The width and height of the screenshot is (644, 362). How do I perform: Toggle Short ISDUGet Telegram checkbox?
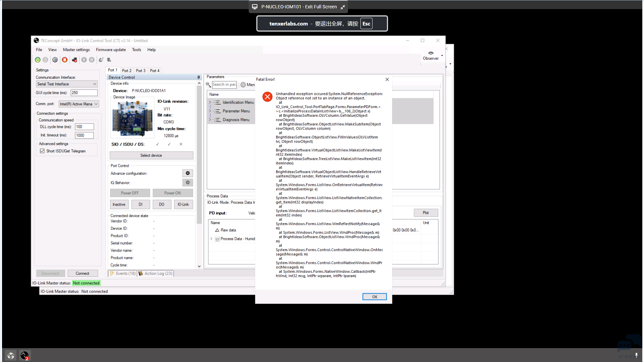(x=42, y=151)
